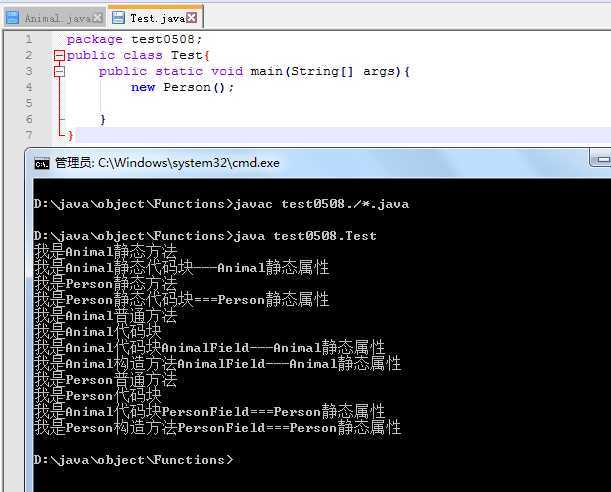Click output '我是Person构造方法PersonField===Person静态属性'
The width and height of the screenshot is (611, 492).
tap(217, 428)
